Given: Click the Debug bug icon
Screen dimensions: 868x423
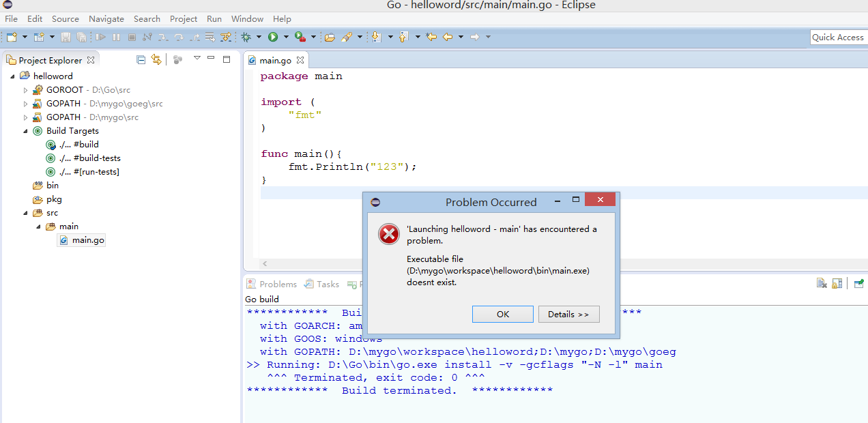Looking at the screenshot, I should (246, 37).
